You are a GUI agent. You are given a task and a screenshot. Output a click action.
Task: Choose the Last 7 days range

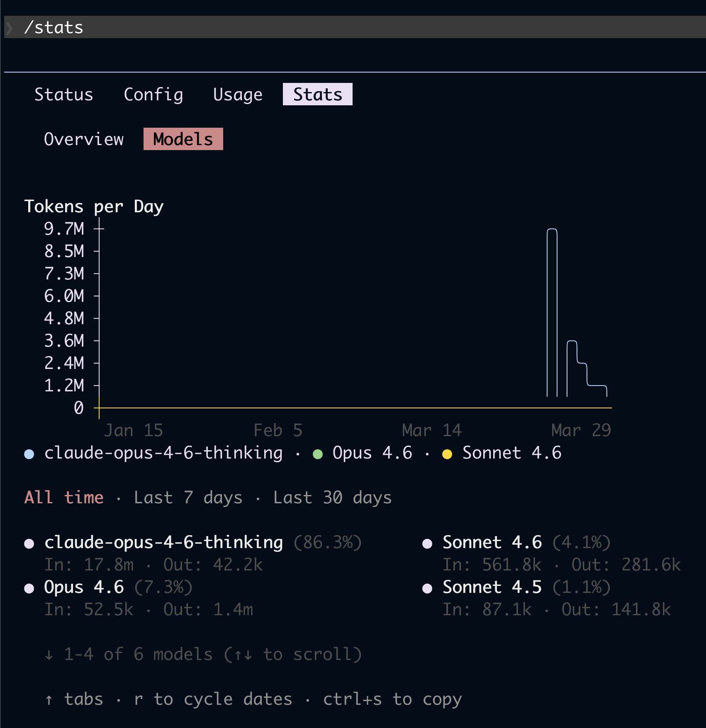click(x=188, y=497)
